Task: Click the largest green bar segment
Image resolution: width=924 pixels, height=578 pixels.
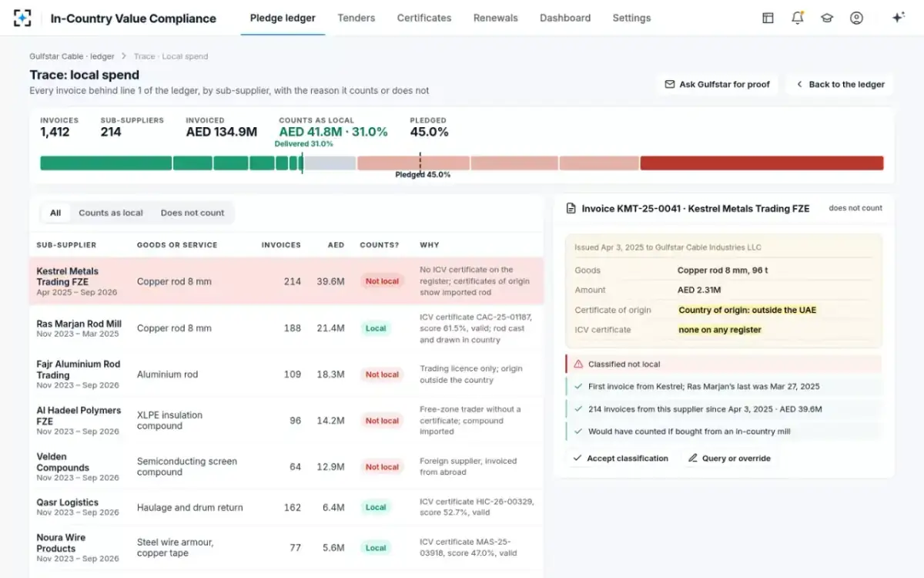Action: (105, 163)
